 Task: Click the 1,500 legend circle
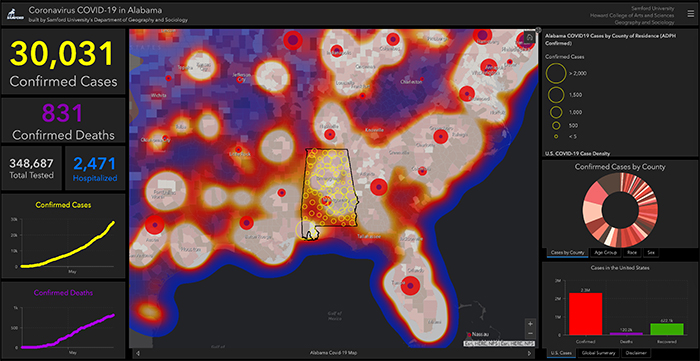pos(556,95)
